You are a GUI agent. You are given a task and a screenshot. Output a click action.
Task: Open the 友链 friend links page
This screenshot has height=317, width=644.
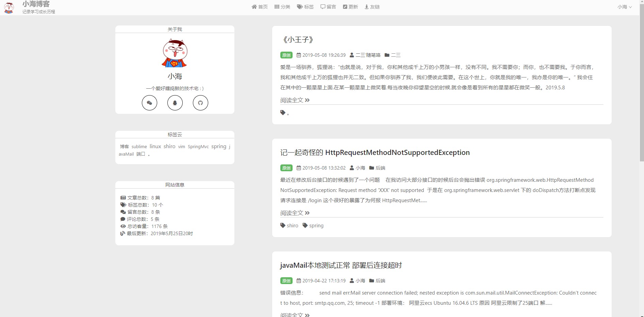click(372, 7)
